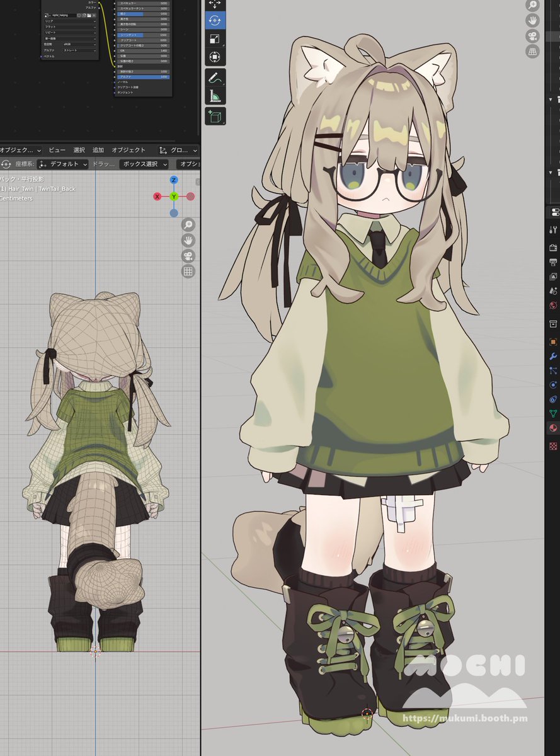Click the image name field in texture node
Screen dimensions: 560x756
(x=64, y=14)
